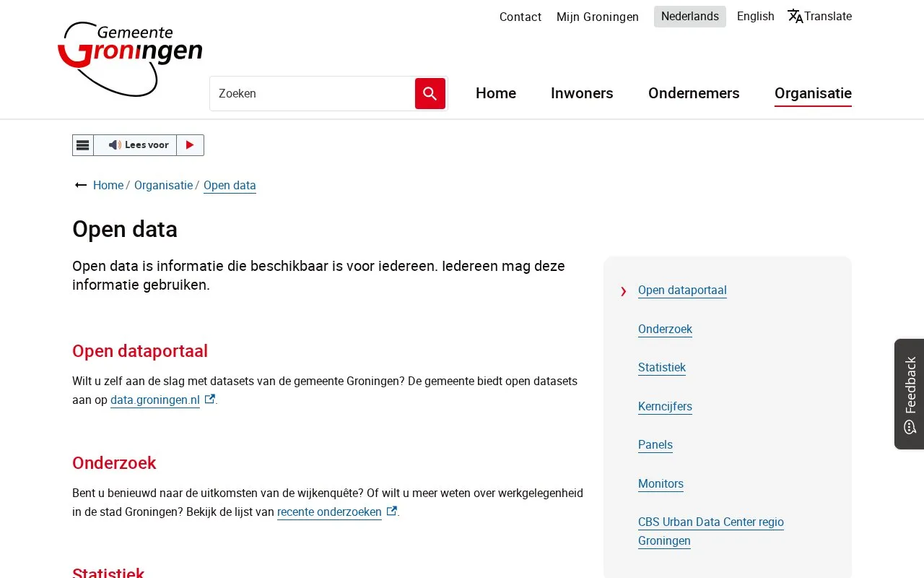Click the Open data page heading
The image size is (924, 578).
coord(125,229)
